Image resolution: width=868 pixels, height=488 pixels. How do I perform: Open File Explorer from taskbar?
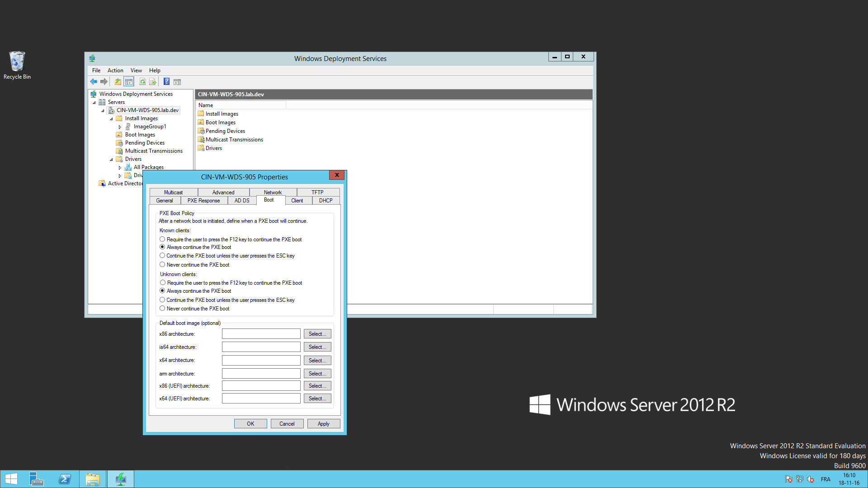coord(93,479)
